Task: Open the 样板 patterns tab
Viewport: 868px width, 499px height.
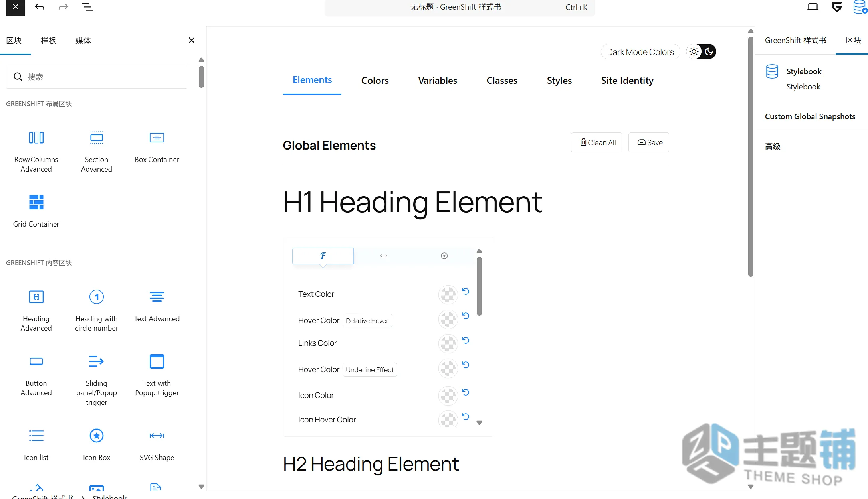Action: 49,41
